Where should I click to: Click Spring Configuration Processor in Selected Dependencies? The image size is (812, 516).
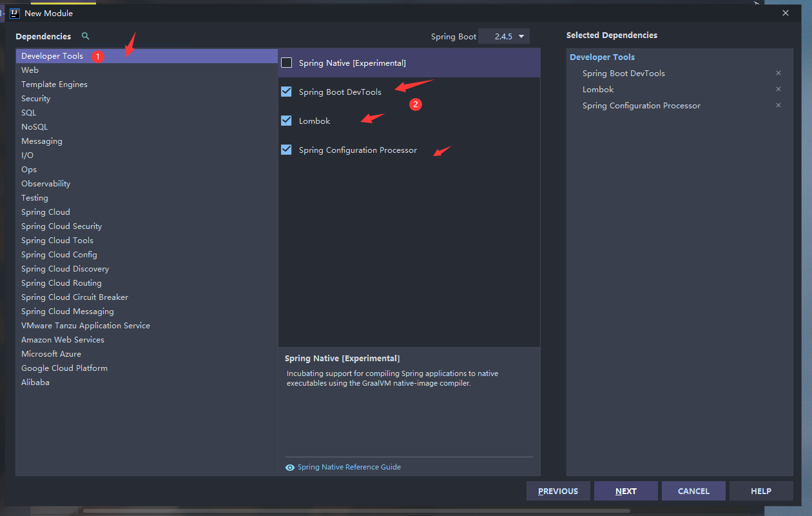pyautogui.click(x=641, y=105)
